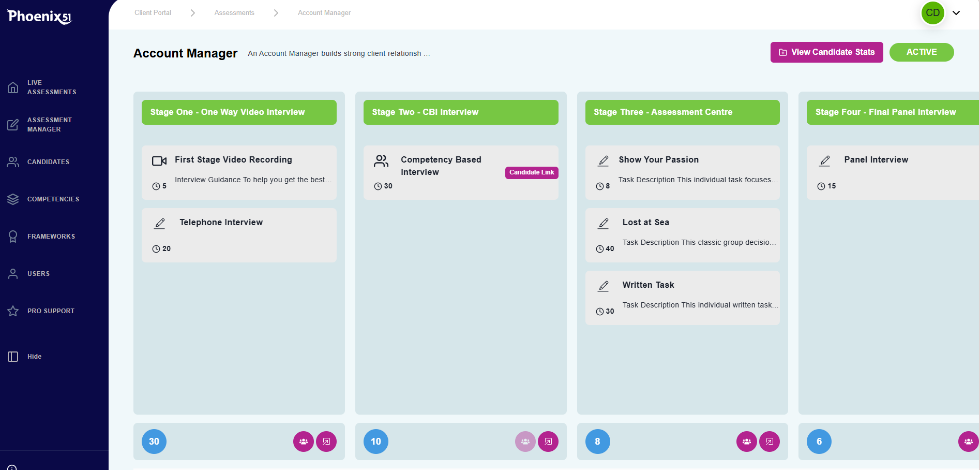
Task: Select Stage One - One Way Video Interview header
Action: pos(239,112)
